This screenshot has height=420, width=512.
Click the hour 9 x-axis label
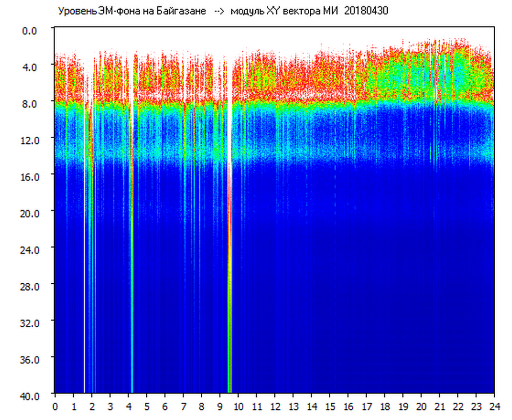(220, 406)
